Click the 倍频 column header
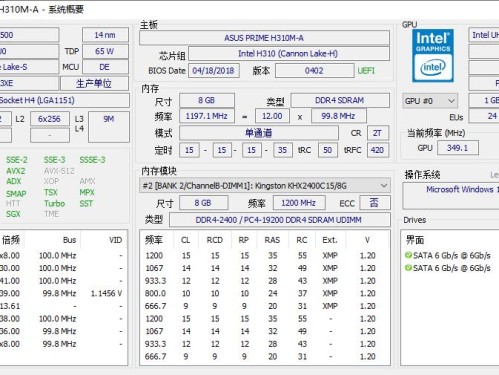The width and height of the screenshot is (499, 375). [x=11, y=240]
